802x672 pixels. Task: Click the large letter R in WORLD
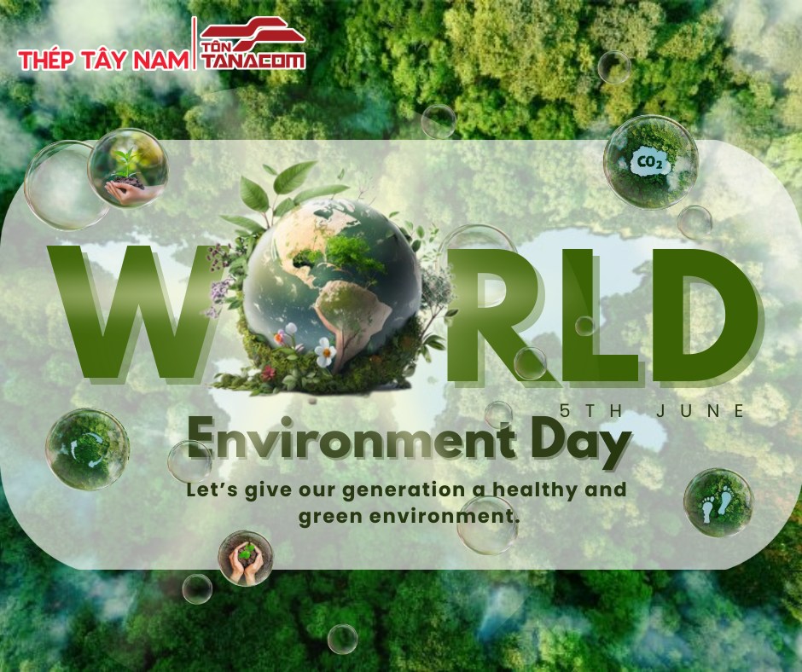pos(497,311)
